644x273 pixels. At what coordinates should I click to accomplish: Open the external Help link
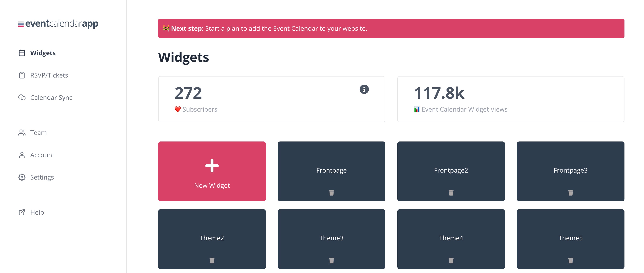[31, 212]
